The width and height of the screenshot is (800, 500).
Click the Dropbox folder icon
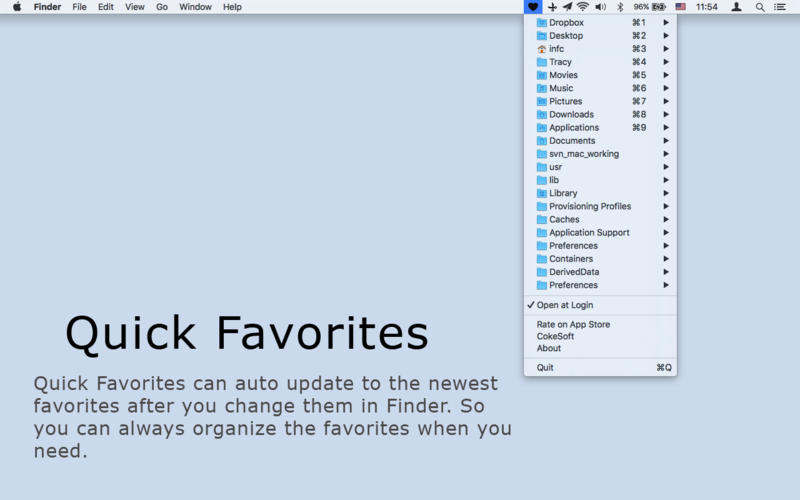tap(542, 22)
